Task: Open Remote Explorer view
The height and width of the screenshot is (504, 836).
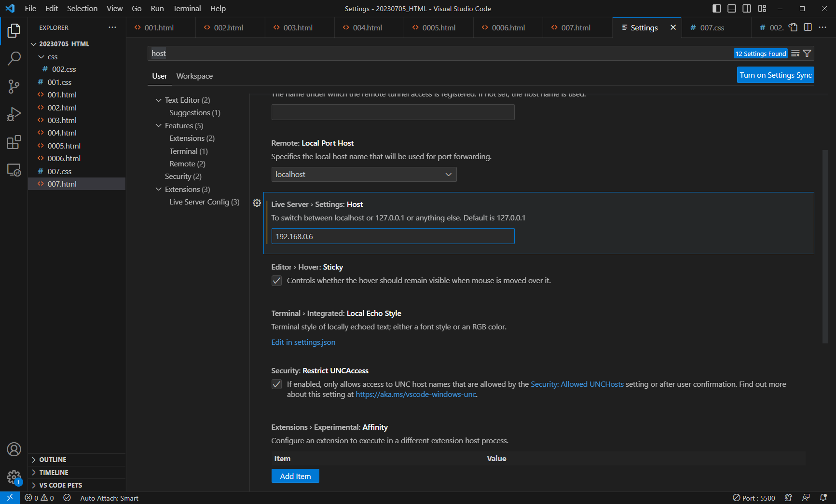Action: [x=14, y=170]
